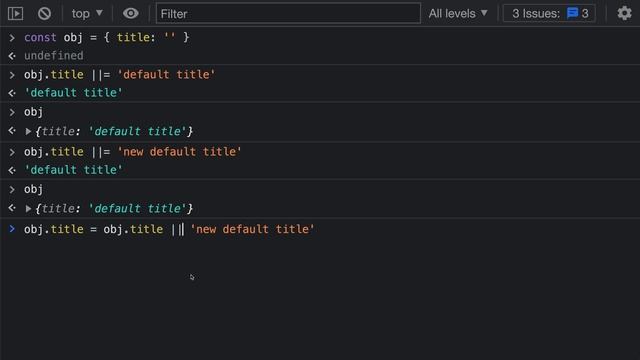Open console settings gear icon
The image size is (640, 360).
point(624,13)
